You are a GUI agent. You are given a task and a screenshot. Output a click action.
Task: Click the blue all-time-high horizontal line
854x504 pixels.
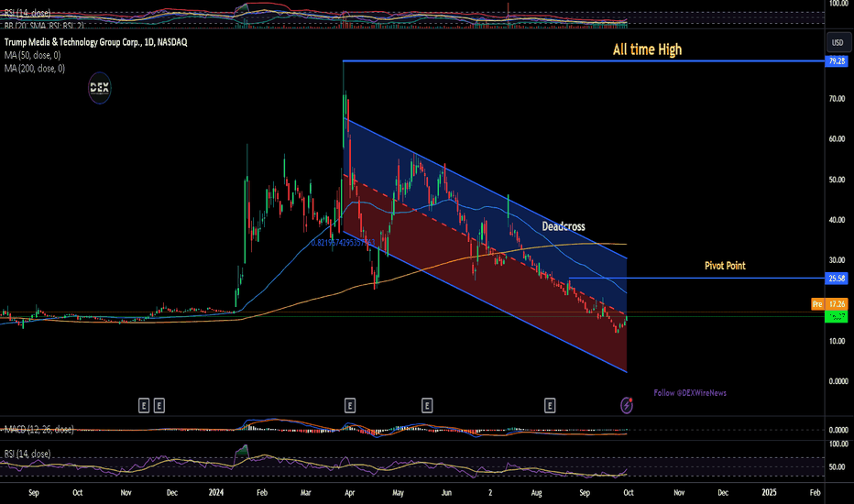[584, 61]
